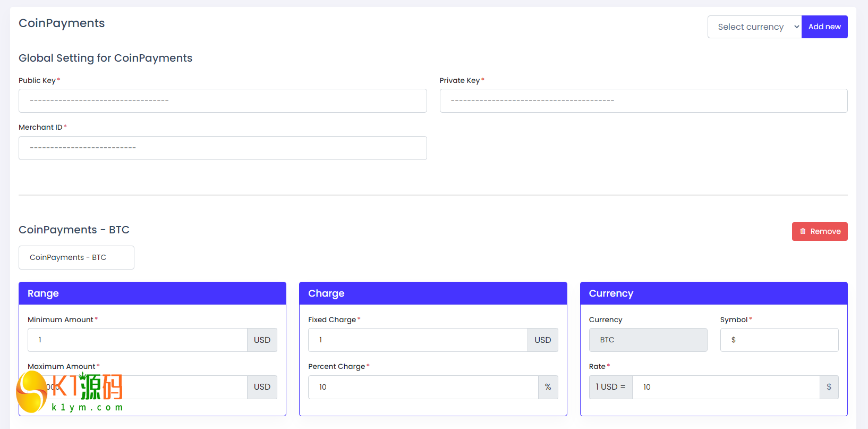Click the Range panel header
The image size is (868, 429).
(x=152, y=293)
